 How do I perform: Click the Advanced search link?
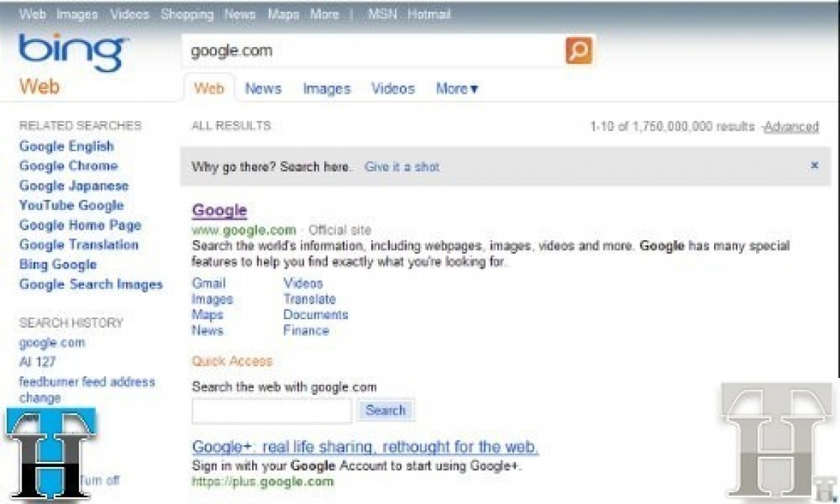[x=791, y=127]
